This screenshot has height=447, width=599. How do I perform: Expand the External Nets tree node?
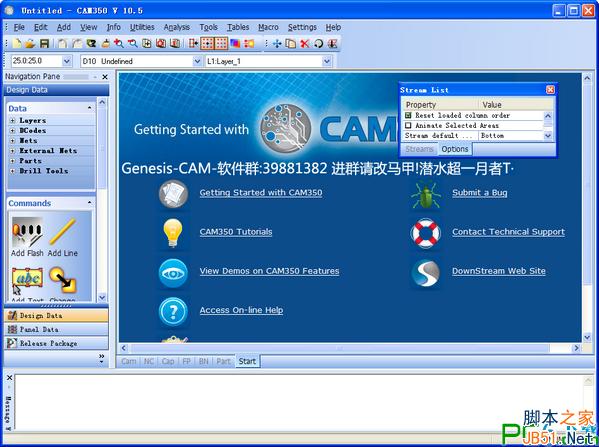[13, 151]
